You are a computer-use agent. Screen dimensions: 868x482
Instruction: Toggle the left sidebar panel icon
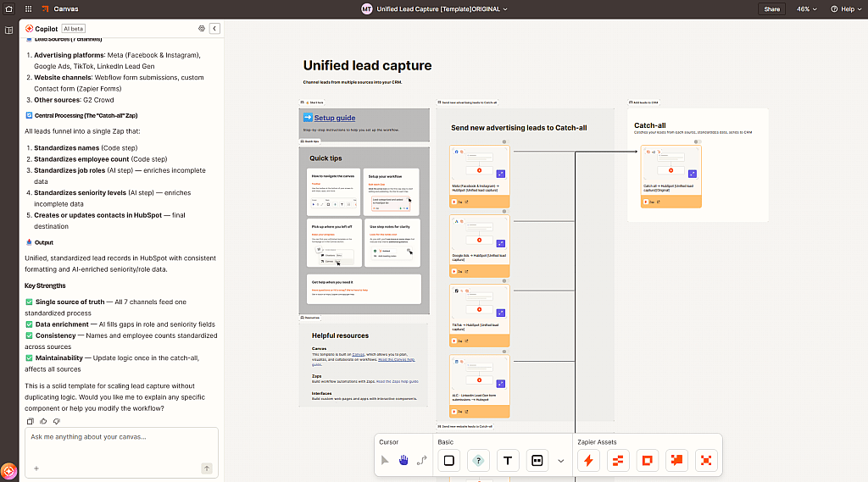(8, 30)
